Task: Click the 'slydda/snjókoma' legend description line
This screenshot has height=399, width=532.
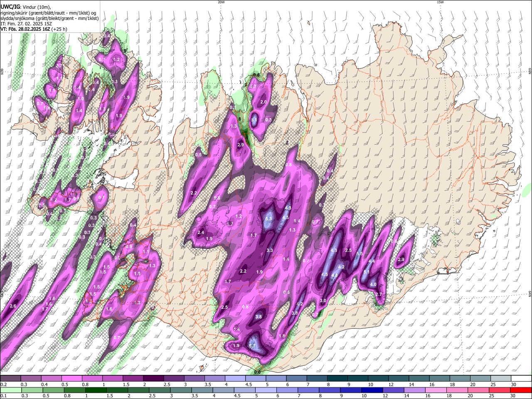Action: coord(49,18)
